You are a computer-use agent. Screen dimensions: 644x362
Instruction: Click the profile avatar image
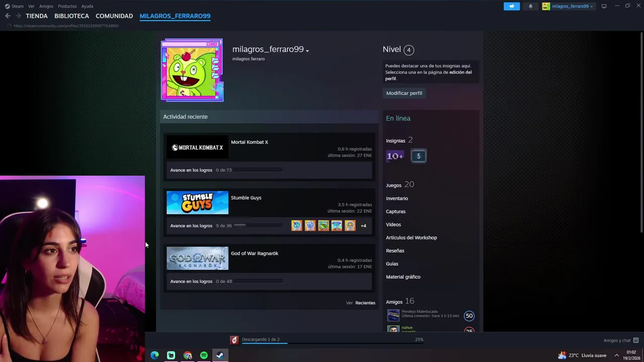[192, 70]
